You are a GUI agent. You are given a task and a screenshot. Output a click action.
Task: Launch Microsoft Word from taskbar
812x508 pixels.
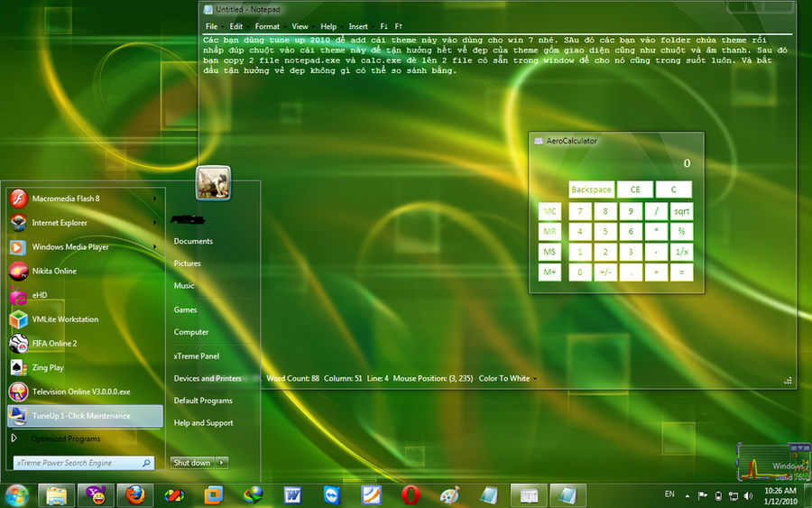[292, 495]
